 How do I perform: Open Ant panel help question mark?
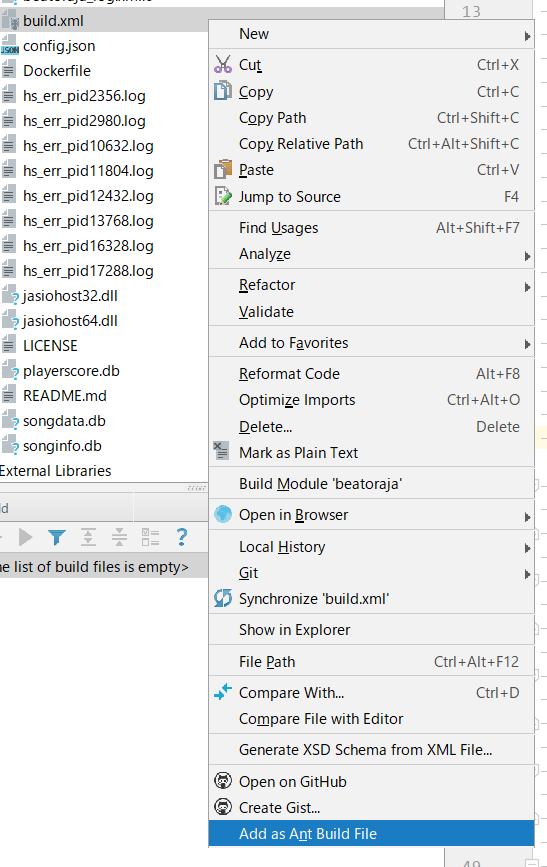coord(181,537)
